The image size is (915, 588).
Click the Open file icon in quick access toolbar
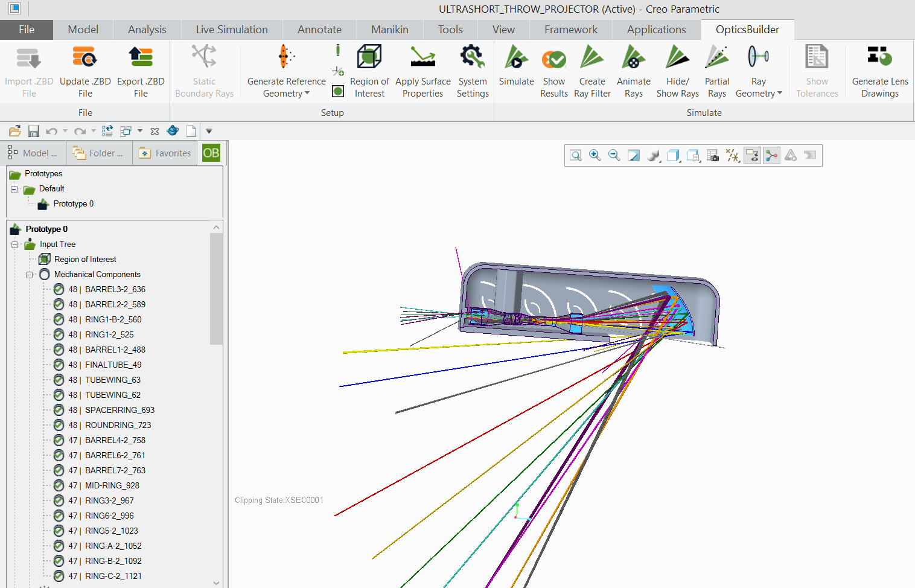point(15,131)
